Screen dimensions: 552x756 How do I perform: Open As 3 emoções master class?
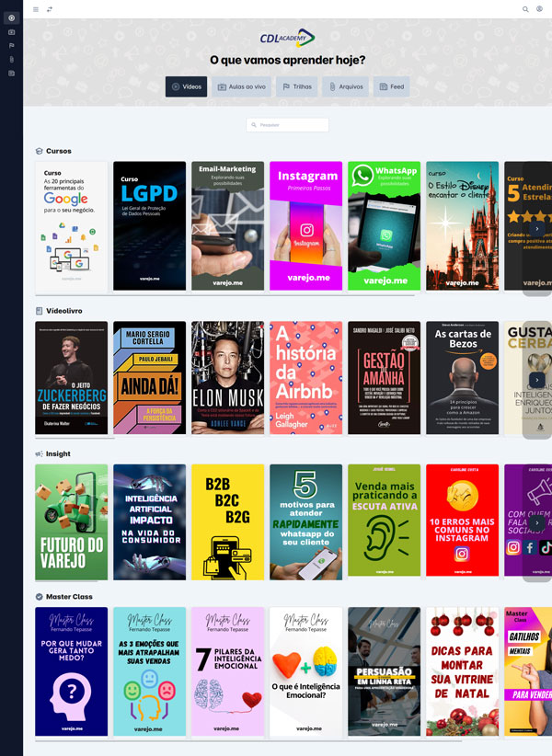point(149,671)
